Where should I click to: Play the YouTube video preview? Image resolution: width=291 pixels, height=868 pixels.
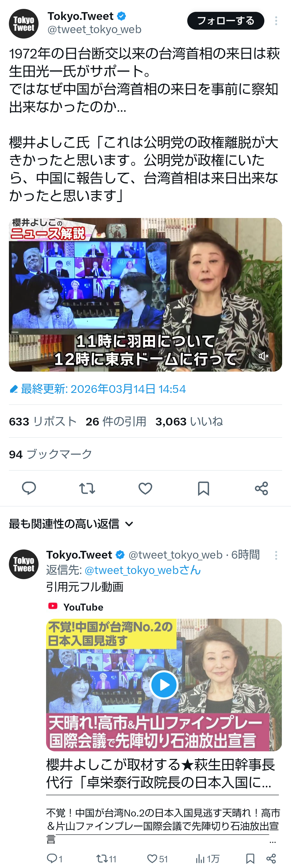(164, 685)
